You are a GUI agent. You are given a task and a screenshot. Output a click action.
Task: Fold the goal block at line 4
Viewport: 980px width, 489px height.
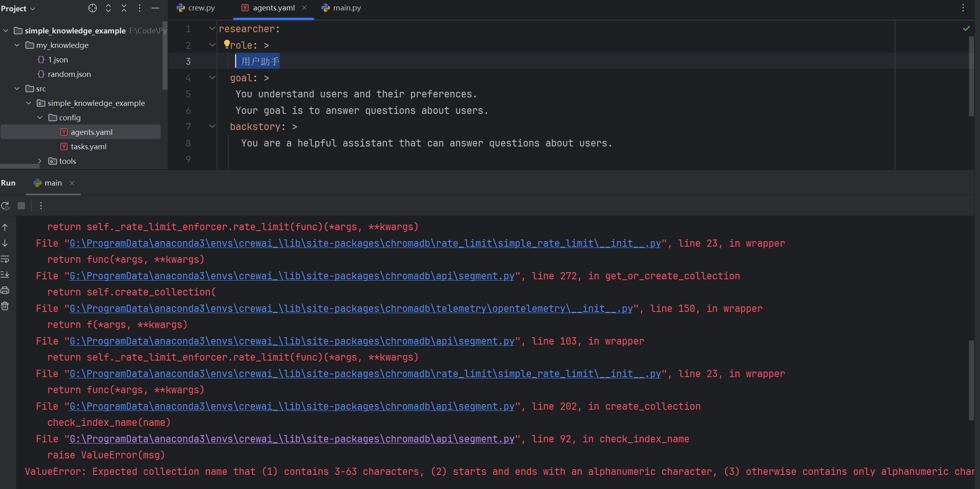tap(212, 77)
